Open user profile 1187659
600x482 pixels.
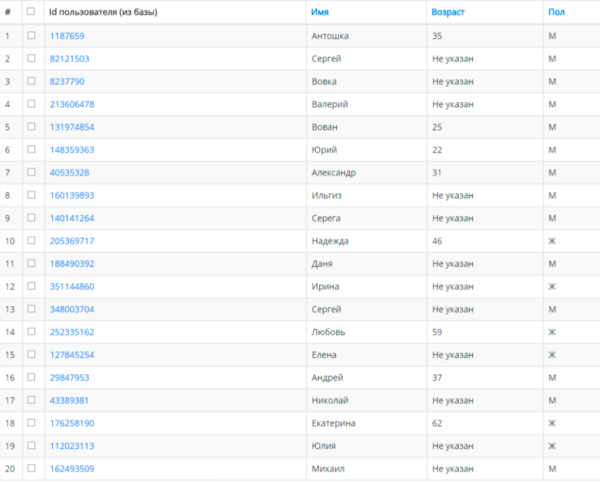pos(67,36)
